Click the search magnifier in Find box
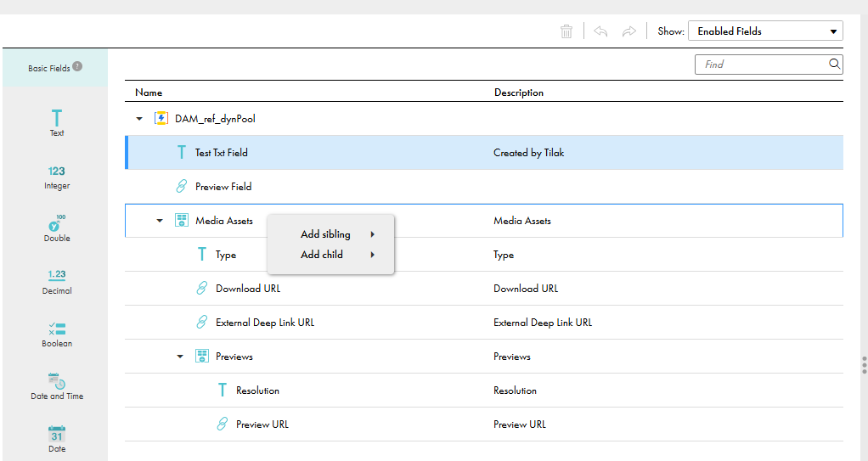The width and height of the screenshot is (868, 461). [834, 65]
